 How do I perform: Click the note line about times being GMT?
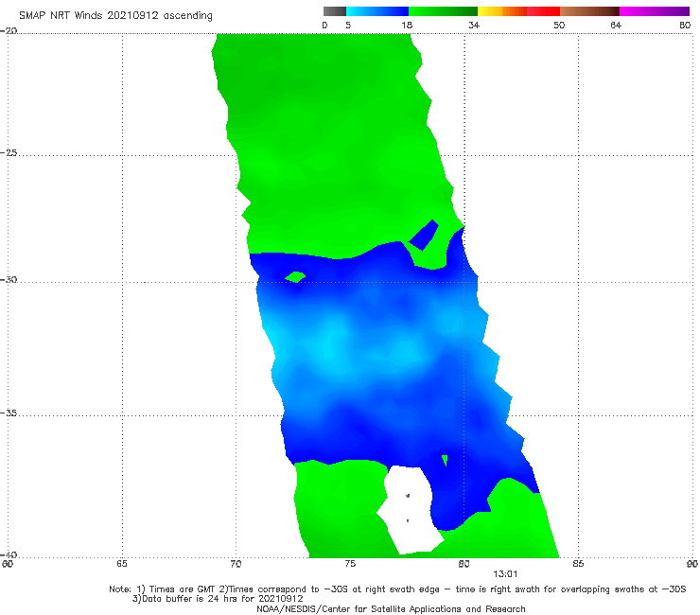(x=397, y=589)
